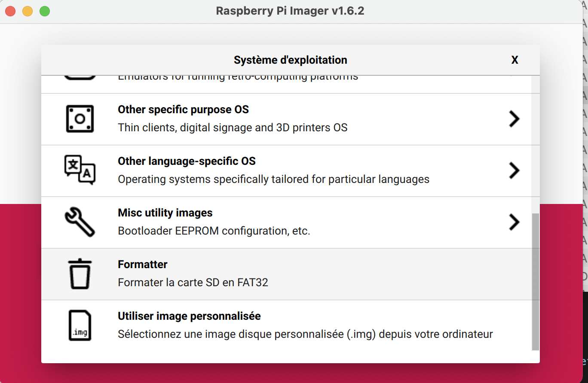This screenshot has height=383, width=588.
Task: Click the red close window button
Action: pyautogui.click(x=10, y=11)
